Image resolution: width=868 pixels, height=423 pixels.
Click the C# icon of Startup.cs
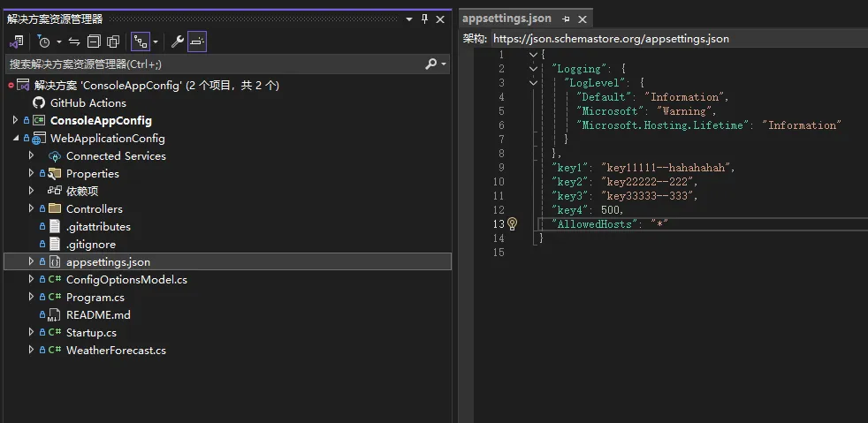[x=54, y=333]
